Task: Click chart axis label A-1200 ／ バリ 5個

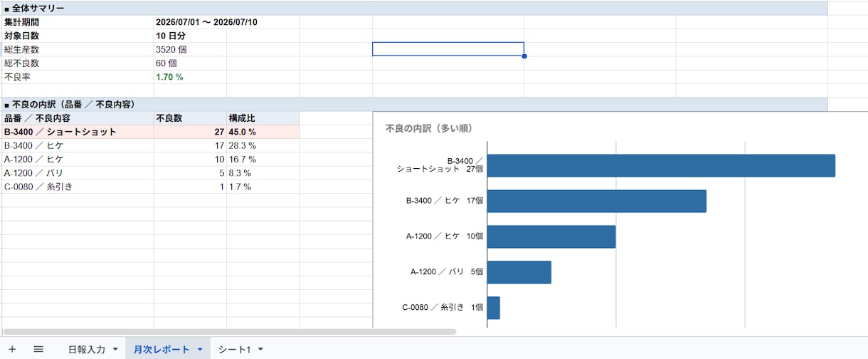Action: click(447, 271)
